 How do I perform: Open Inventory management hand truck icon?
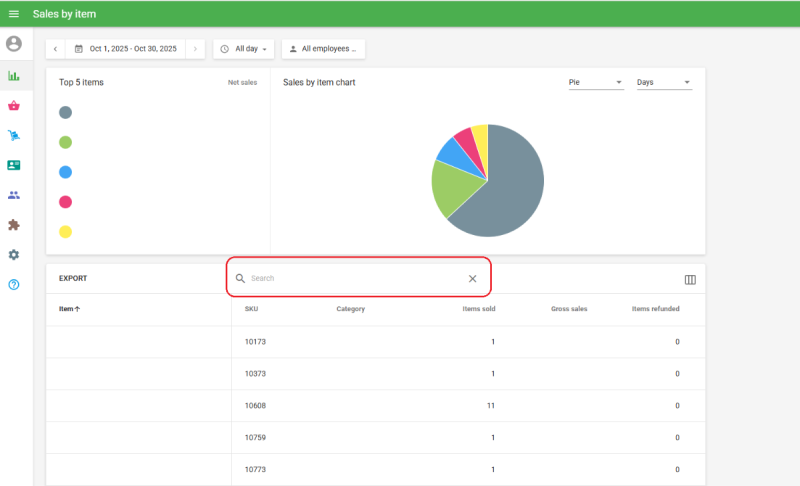14,136
